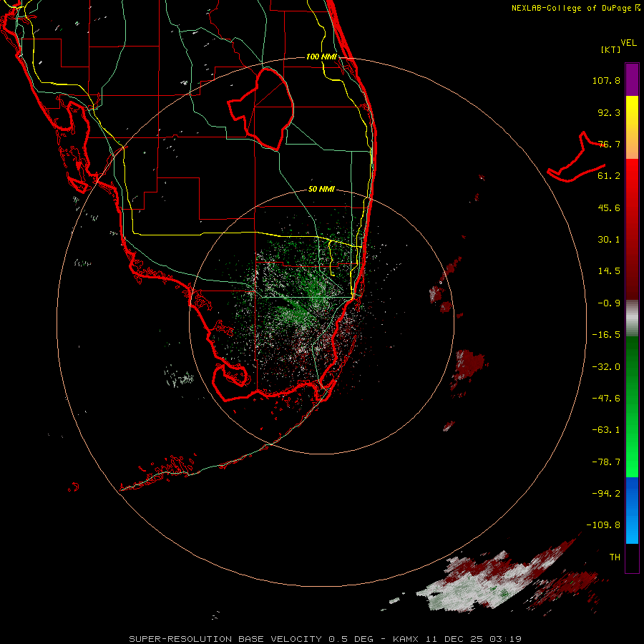Click inside the Lake Okeechobee outline
The width and height of the screenshot is (644, 644).
(x=267, y=109)
